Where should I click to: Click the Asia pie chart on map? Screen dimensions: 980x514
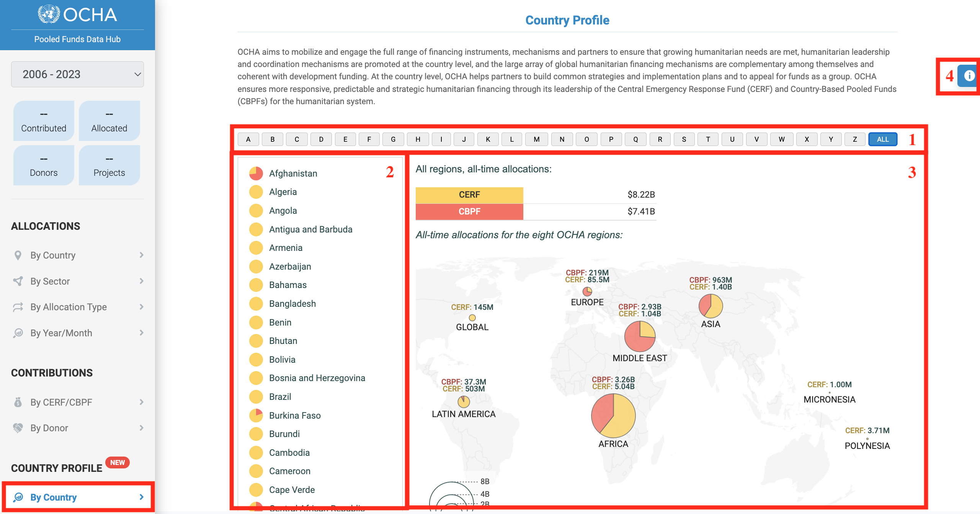(710, 306)
